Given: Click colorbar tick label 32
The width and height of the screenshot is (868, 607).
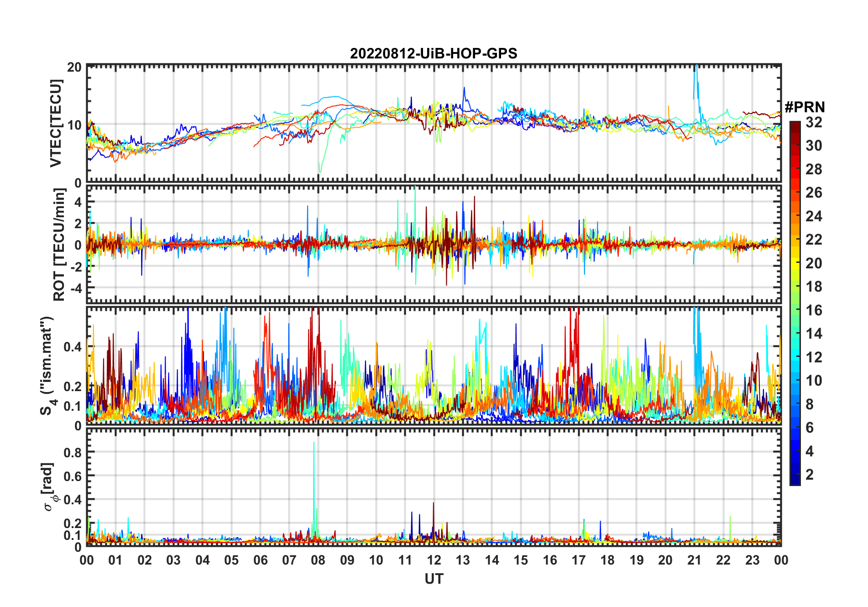Looking at the screenshot, I should 814,122.
